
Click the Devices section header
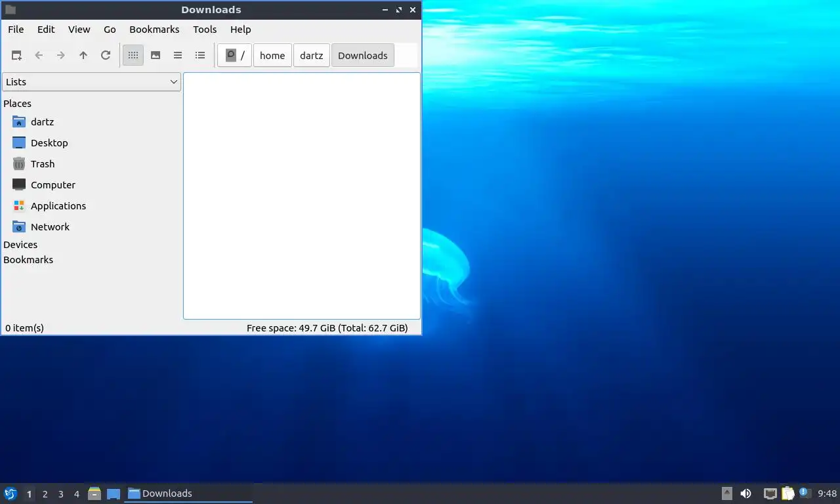tap(20, 245)
